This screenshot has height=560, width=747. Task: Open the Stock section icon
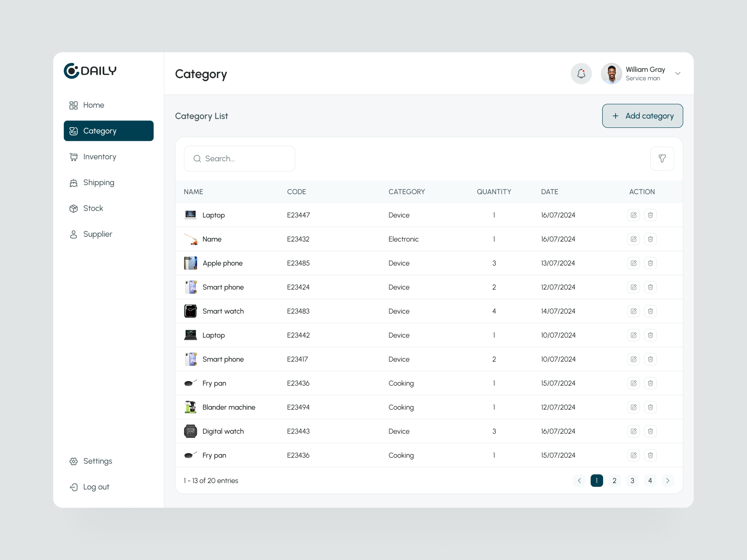[x=74, y=208]
